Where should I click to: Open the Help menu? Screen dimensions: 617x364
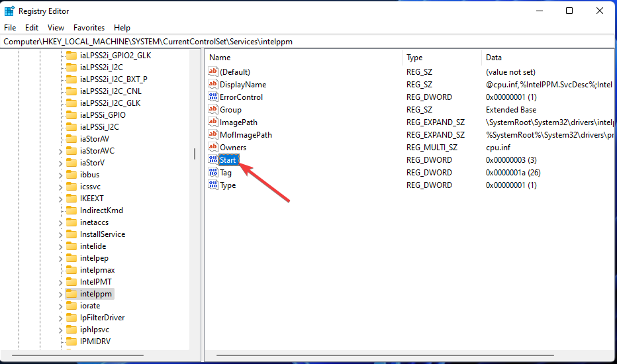(122, 28)
